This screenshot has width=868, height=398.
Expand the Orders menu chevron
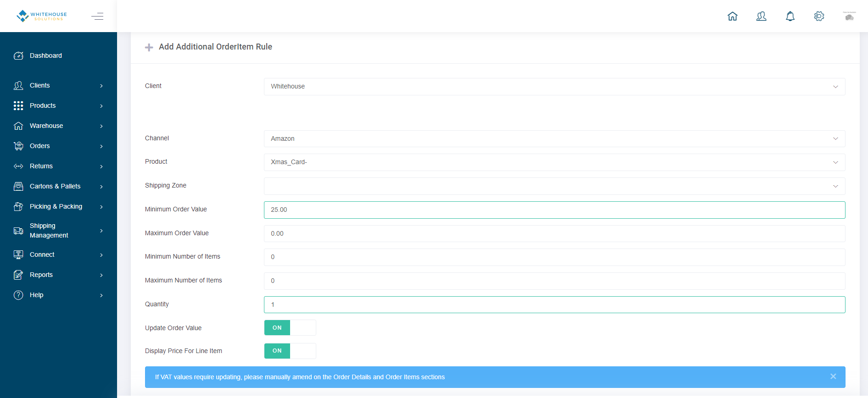tap(101, 146)
